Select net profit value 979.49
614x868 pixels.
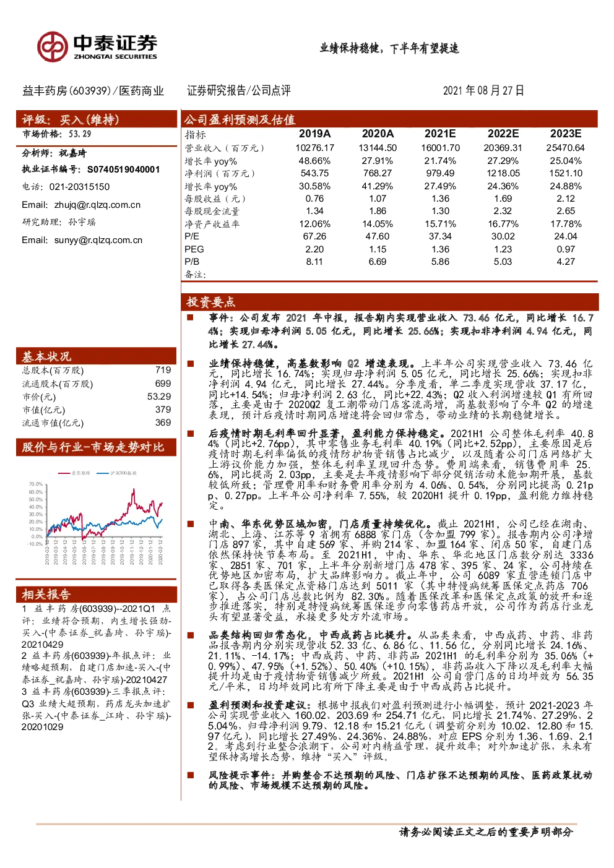pos(440,173)
